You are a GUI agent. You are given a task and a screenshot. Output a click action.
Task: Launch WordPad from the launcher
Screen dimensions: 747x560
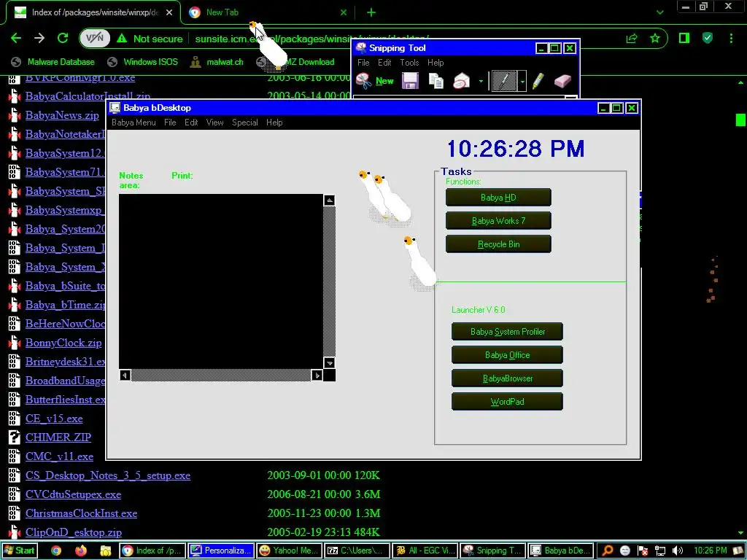(x=507, y=402)
